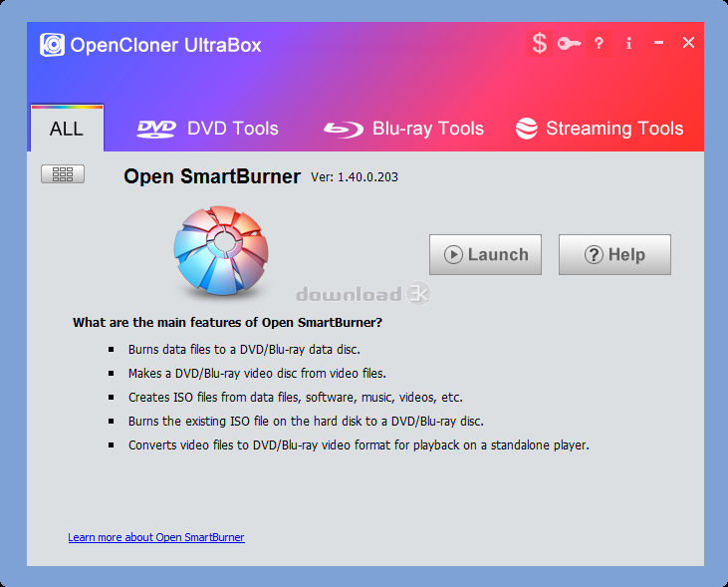Close the OpenCloner UltraBox window
Image resolution: width=728 pixels, height=587 pixels.
688,43
